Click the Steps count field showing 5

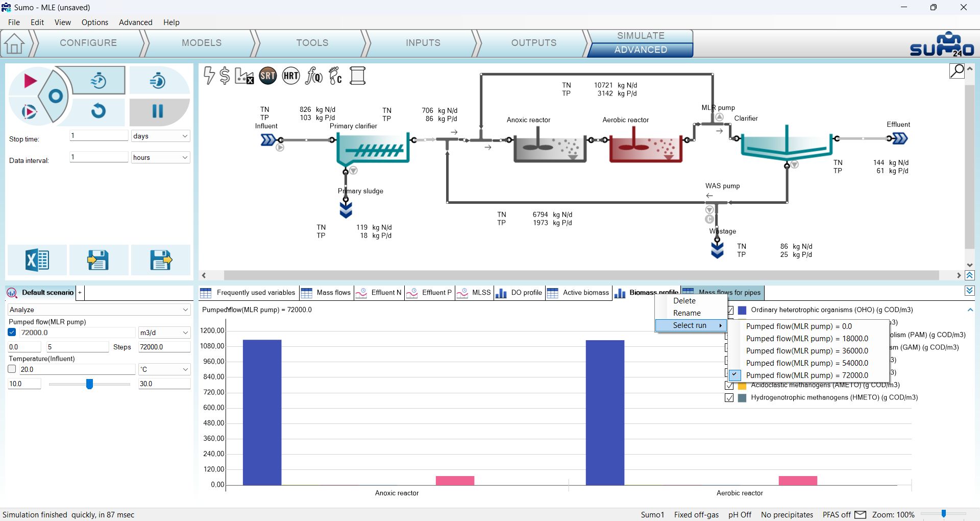pos(77,347)
